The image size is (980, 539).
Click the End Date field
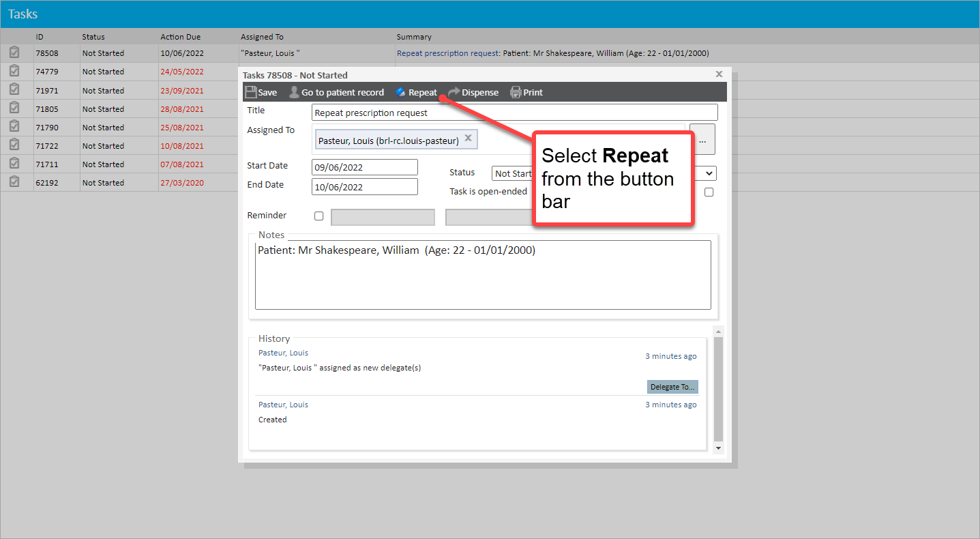coord(364,187)
